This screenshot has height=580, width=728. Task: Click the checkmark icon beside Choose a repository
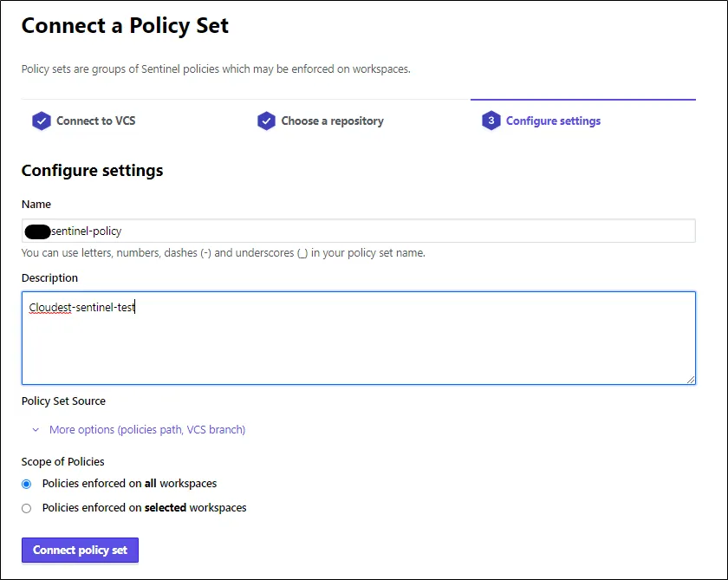[x=266, y=121]
